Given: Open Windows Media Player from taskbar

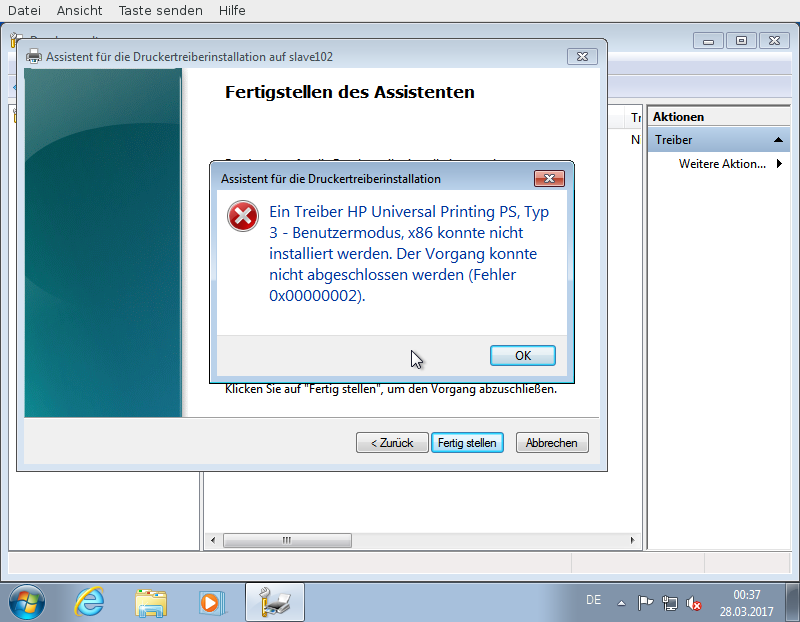Looking at the screenshot, I should coord(211,602).
